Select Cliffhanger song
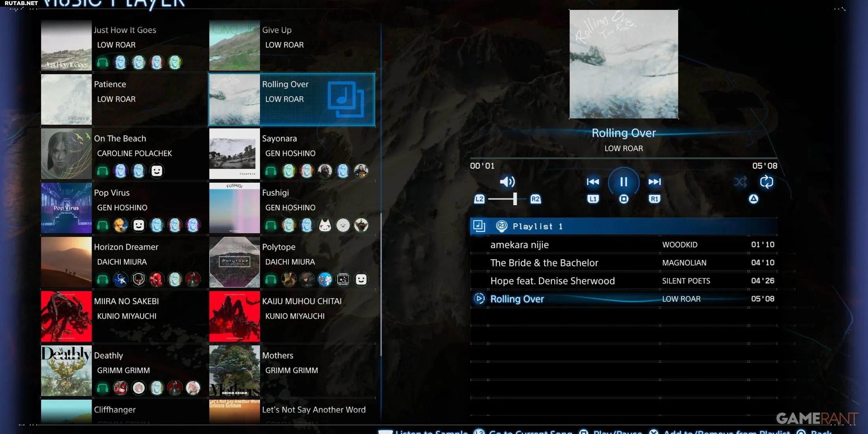 124,412
